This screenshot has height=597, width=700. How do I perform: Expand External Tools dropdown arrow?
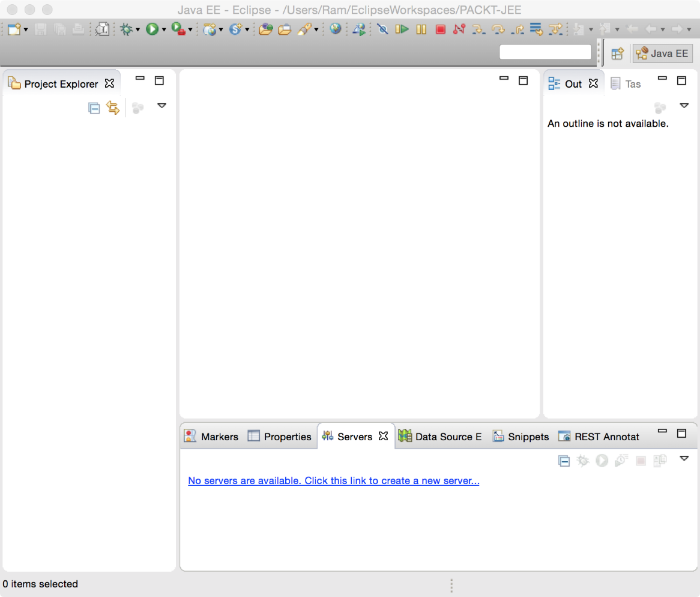tap(190, 30)
